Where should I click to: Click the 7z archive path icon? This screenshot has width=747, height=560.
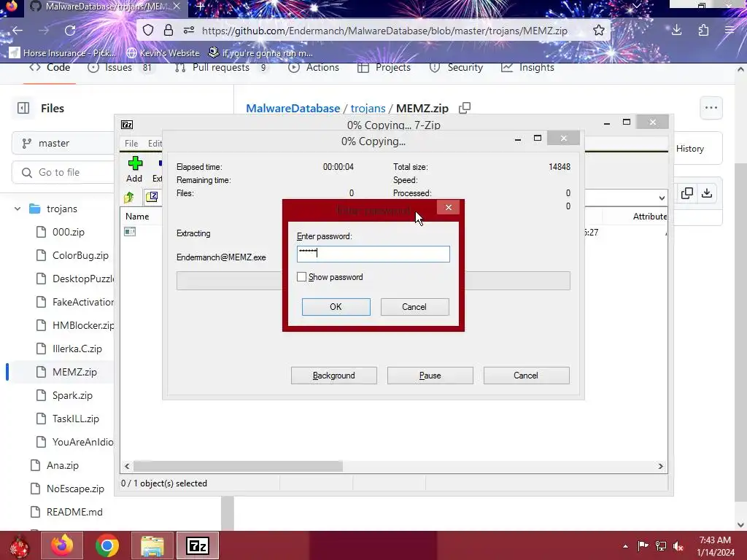[152, 197]
